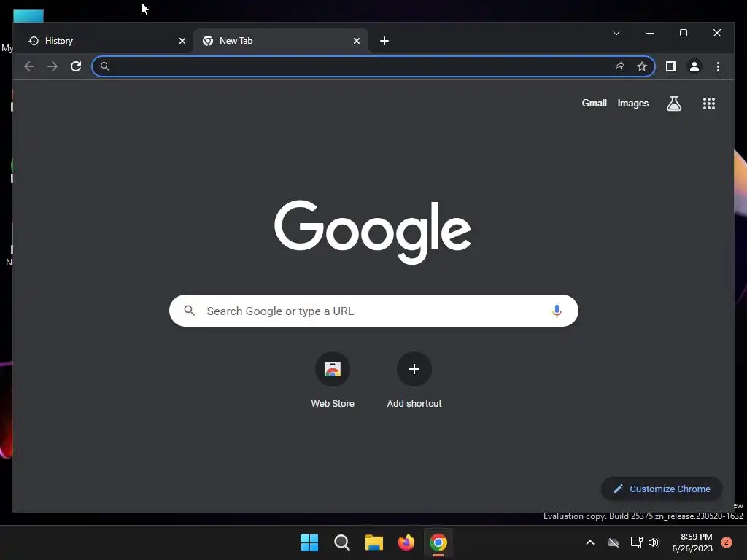The image size is (747, 560).
Task: Start voice search with the microphone
Action: click(557, 311)
